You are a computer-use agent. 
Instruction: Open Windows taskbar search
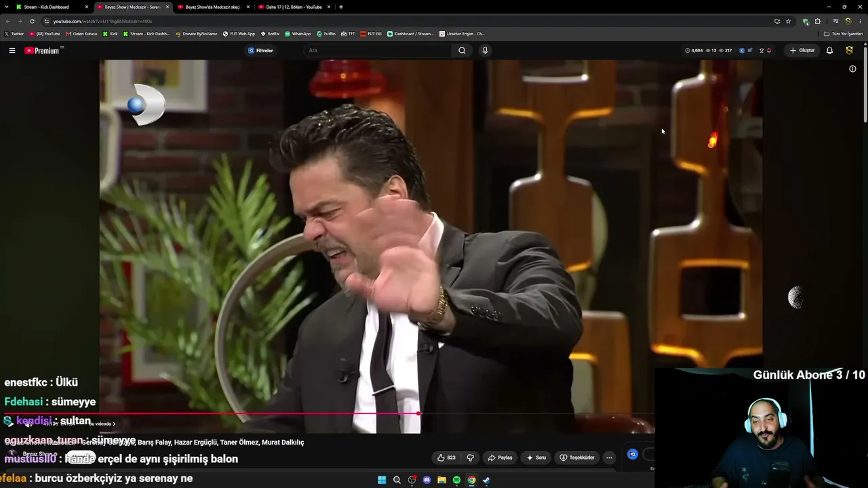397,480
